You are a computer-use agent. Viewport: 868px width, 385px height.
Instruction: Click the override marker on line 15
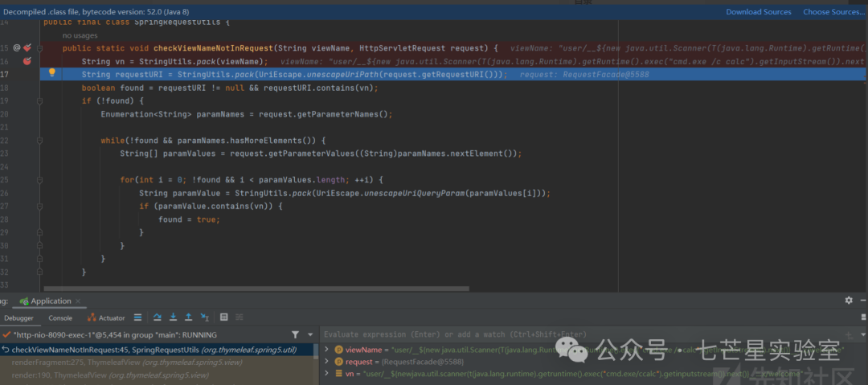[x=17, y=47]
